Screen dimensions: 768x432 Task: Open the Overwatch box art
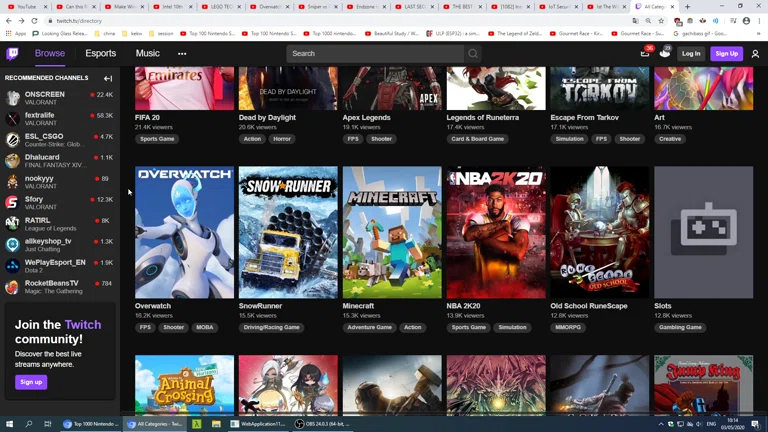(x=184, y=232)
